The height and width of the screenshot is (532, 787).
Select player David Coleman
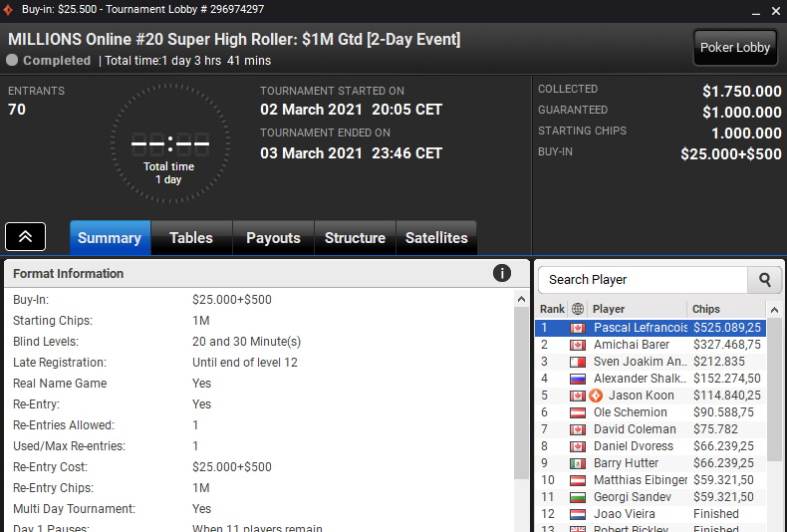[651, 429]
